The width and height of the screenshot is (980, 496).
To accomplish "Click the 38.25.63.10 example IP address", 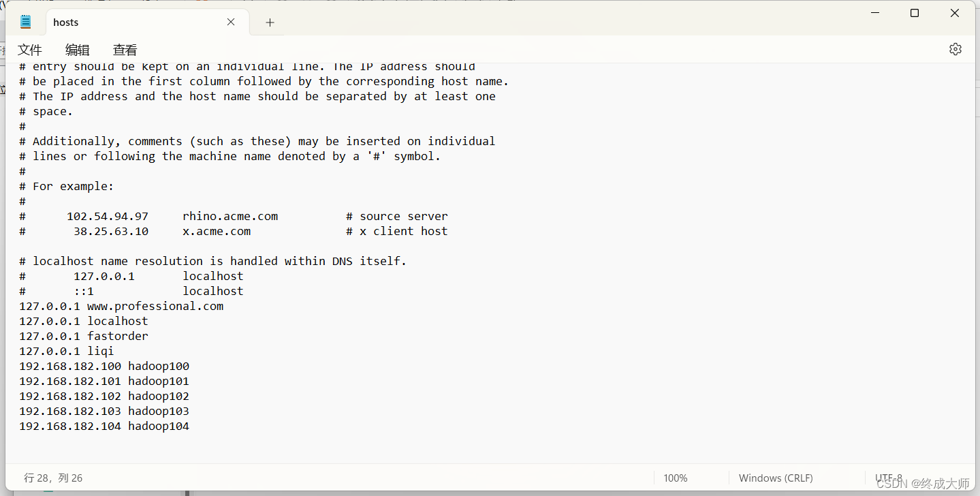I will [111, 231].
